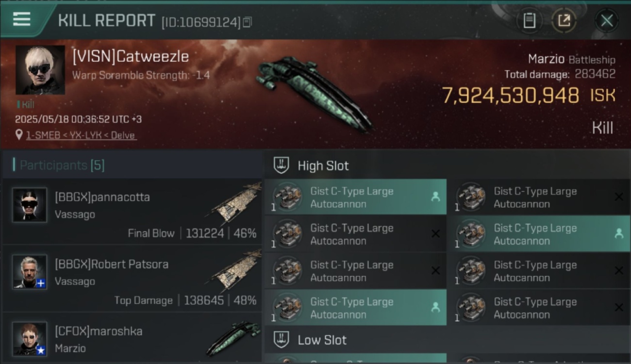Open Catweezle's character portrait
The height and width of the screenshot is (364, 631).
click(40, 70)
